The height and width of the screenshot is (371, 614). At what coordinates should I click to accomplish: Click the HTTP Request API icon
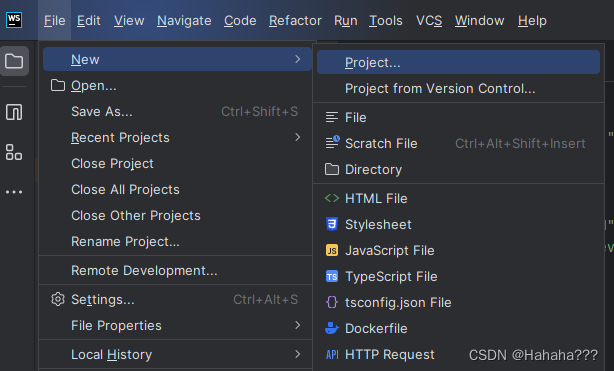pyautogui.click(x=332, y=355)
